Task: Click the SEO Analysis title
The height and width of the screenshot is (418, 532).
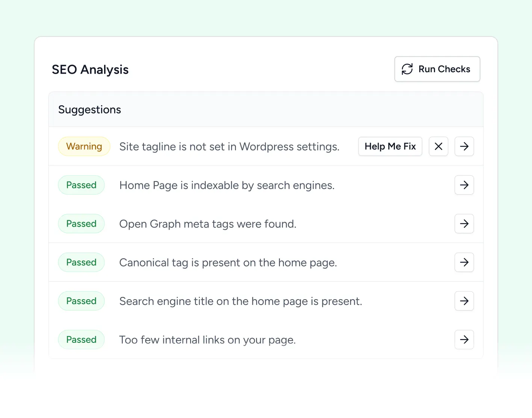Action: click(90, 69)
